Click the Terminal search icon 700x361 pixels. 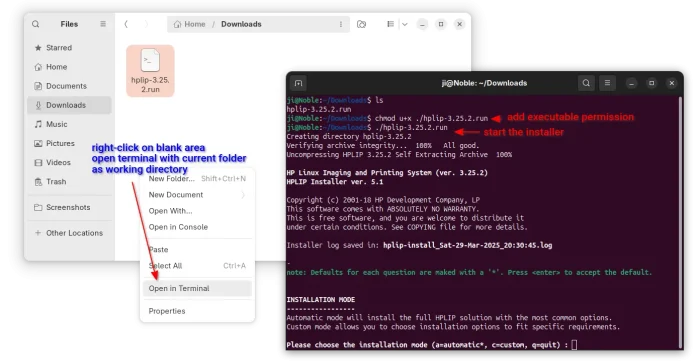(x=586, y=83)
